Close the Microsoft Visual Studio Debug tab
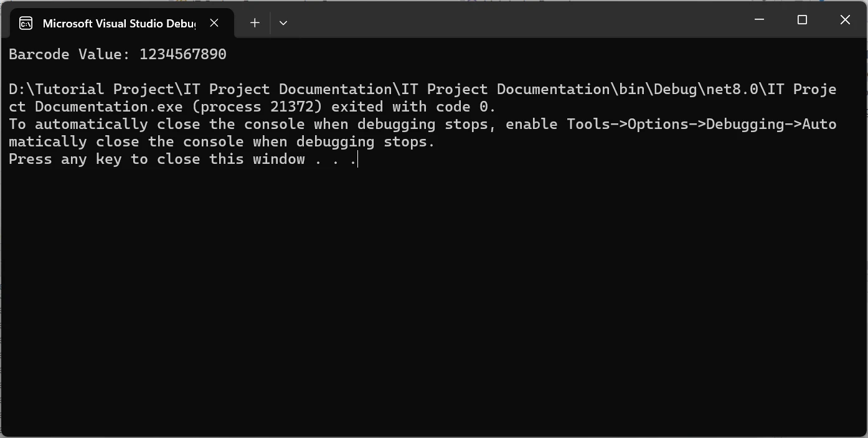 (x=214, y=23)
